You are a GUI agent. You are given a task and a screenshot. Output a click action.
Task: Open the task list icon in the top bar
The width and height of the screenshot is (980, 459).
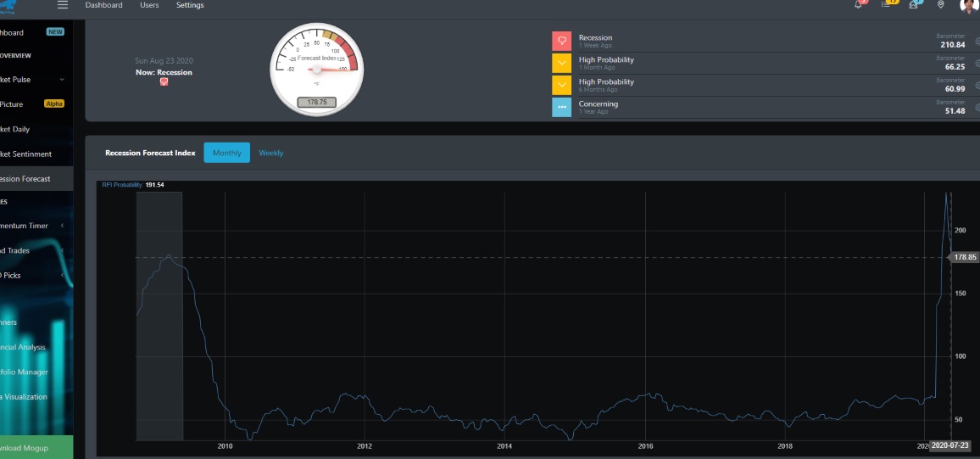coord(886,4)
